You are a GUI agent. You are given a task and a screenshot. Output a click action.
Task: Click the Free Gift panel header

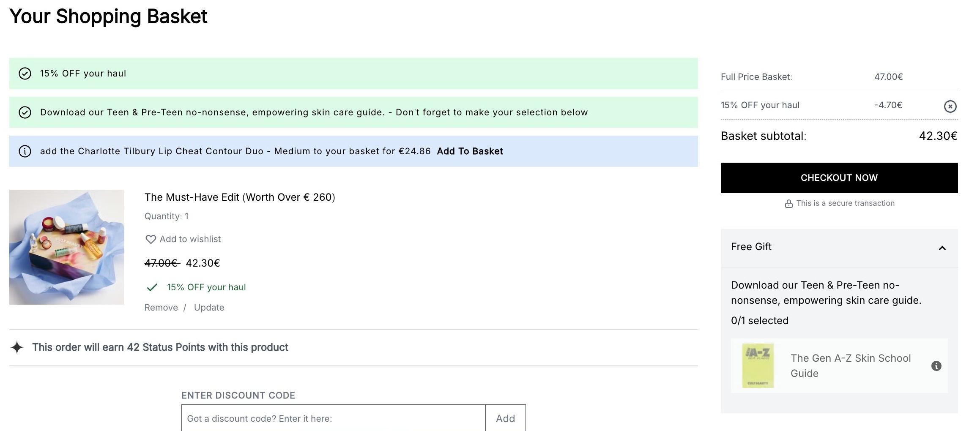(839, 248)
